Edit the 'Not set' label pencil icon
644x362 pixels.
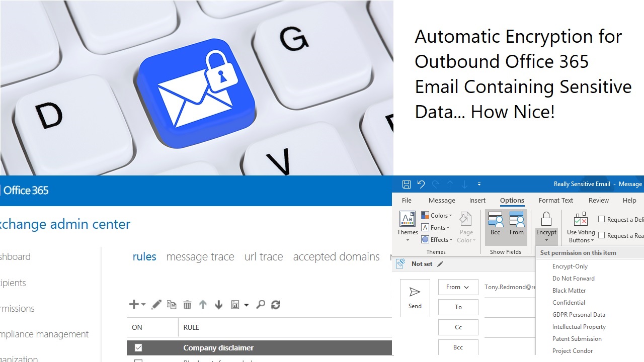pyautogui.click(x=440, y=263)
